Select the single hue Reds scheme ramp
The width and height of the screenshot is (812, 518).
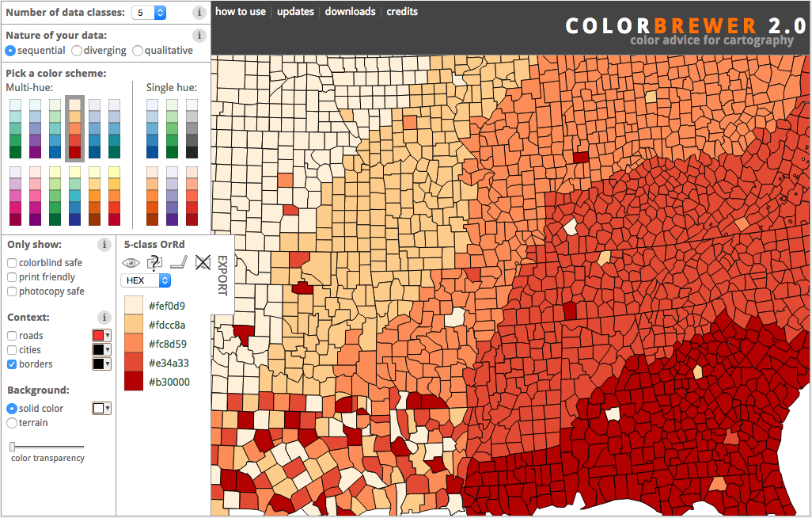pos(192,196)
